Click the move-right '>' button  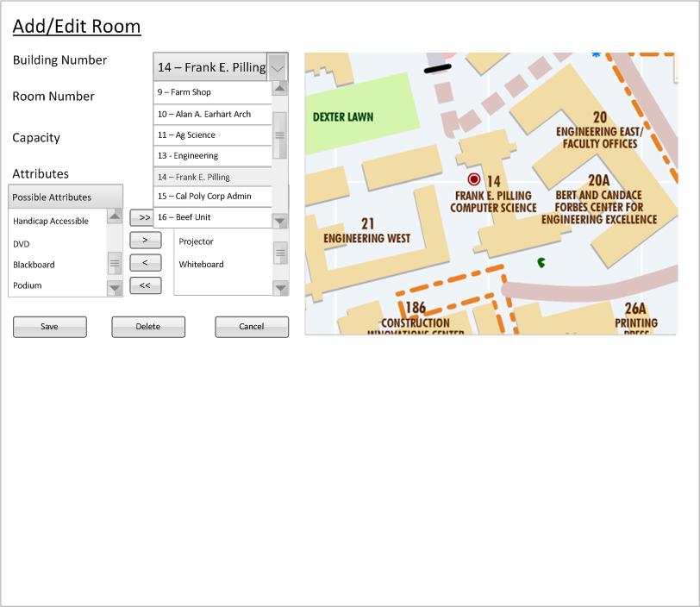pyautogui.click(x=145, y=241)
